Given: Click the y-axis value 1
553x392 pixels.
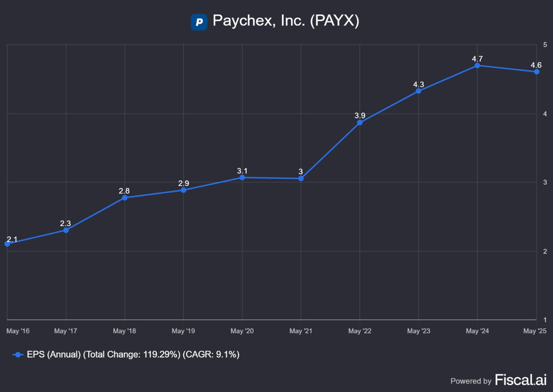Looking at the screenshot, I should [545, 320].
